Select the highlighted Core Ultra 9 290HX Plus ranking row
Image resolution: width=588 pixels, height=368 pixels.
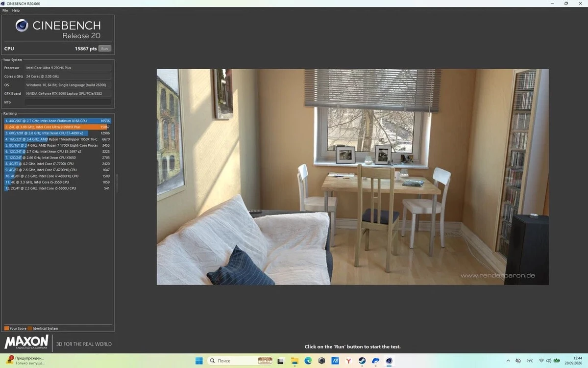point(58,127)
